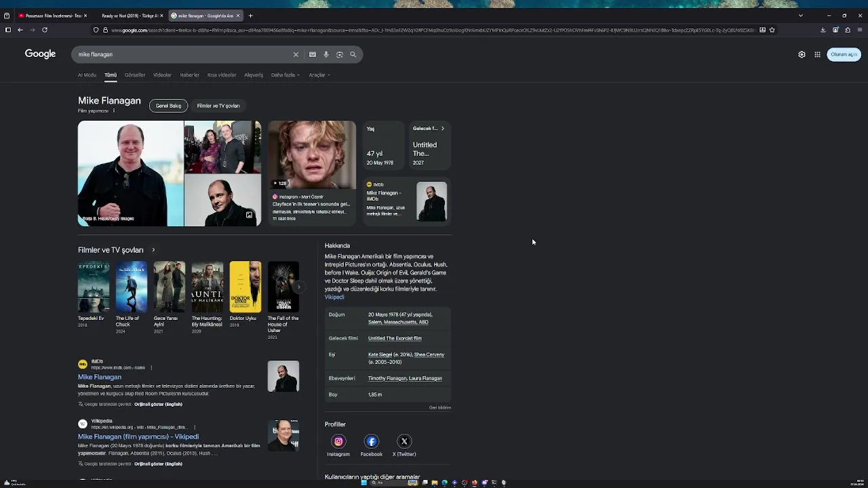Viewport: 868px width, 488px height.
Task: Switch to the Görseller tab
Action: [135, 75]
